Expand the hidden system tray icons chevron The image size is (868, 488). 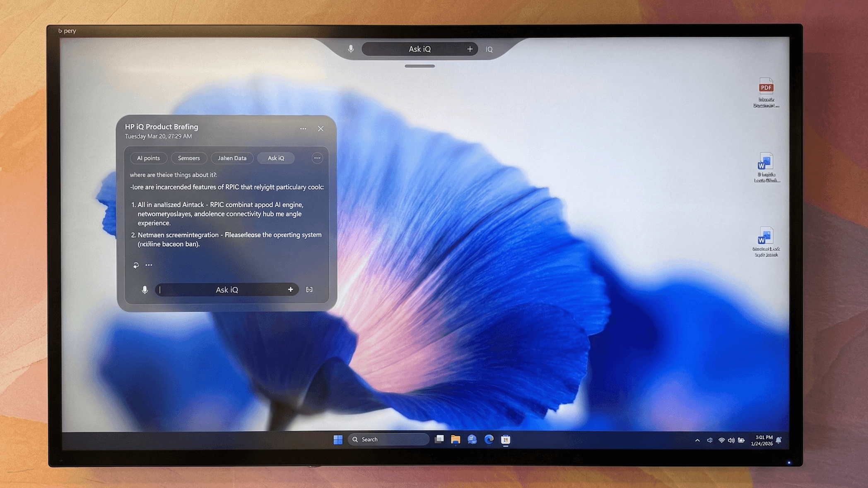pos(697,440)
